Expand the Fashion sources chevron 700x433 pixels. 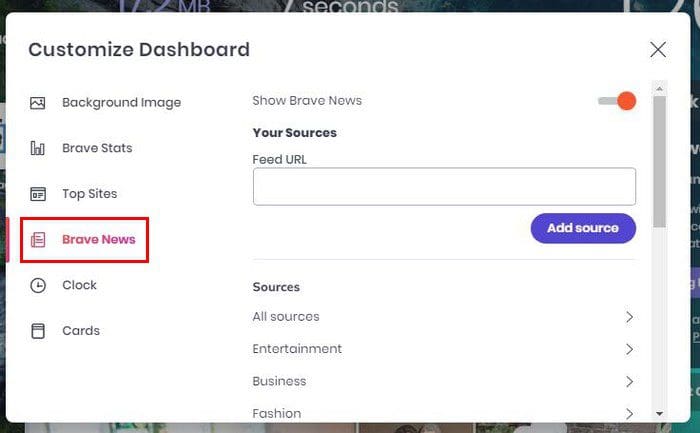629,414
